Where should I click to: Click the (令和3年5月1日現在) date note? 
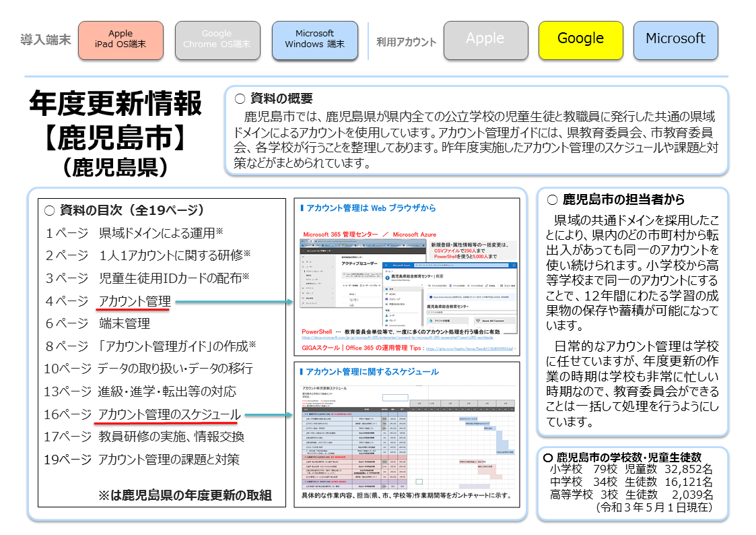654,507
